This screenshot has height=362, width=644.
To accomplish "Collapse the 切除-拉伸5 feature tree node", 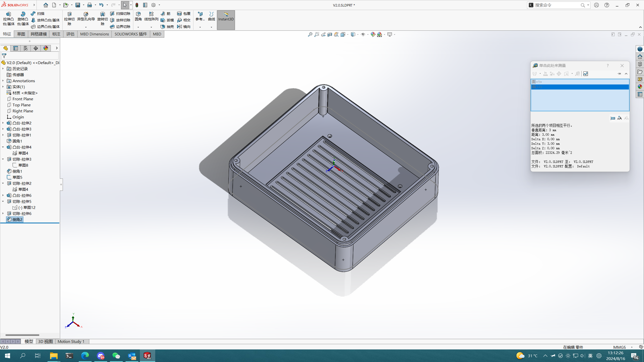I will click(3, 201).
